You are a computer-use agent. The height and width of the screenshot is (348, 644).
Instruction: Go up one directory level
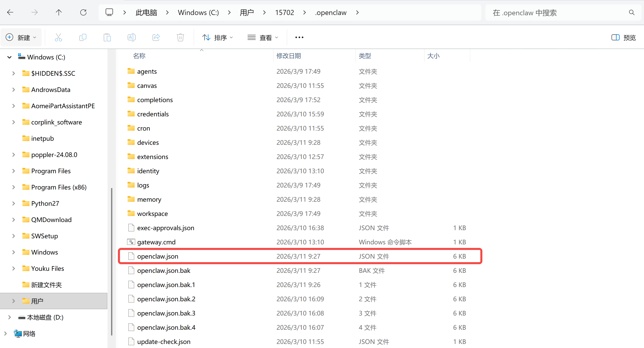tap(59, 12)
